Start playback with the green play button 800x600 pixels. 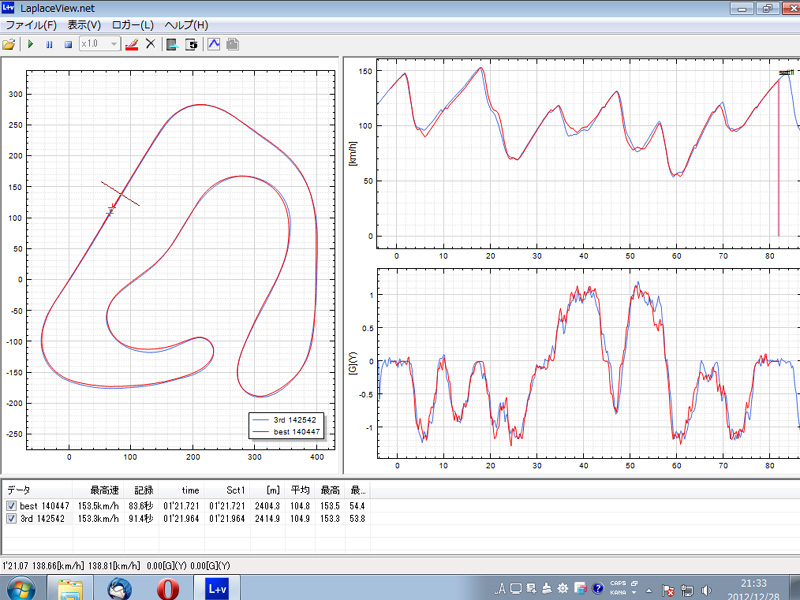click(30, 44)
